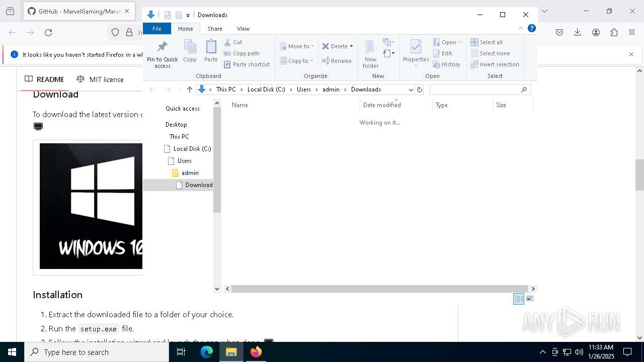Click the Delete command
Screen dimensions: 644x362
335,46
